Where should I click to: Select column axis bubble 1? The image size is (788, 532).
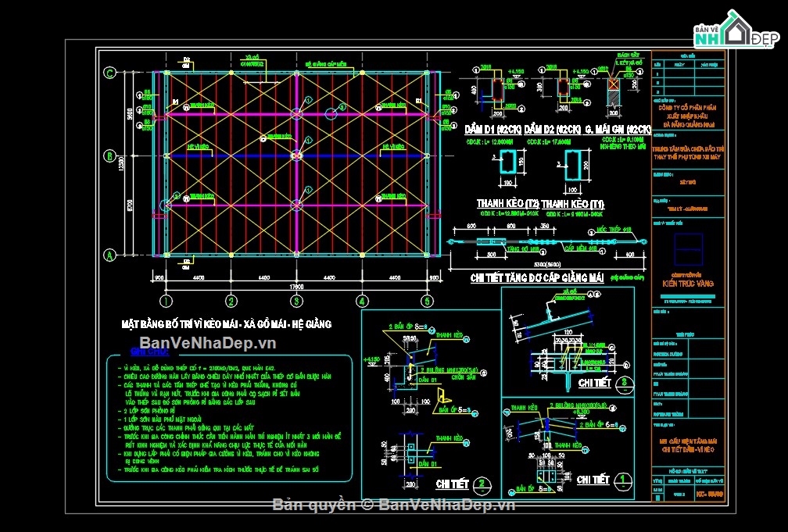coord(166,301)
